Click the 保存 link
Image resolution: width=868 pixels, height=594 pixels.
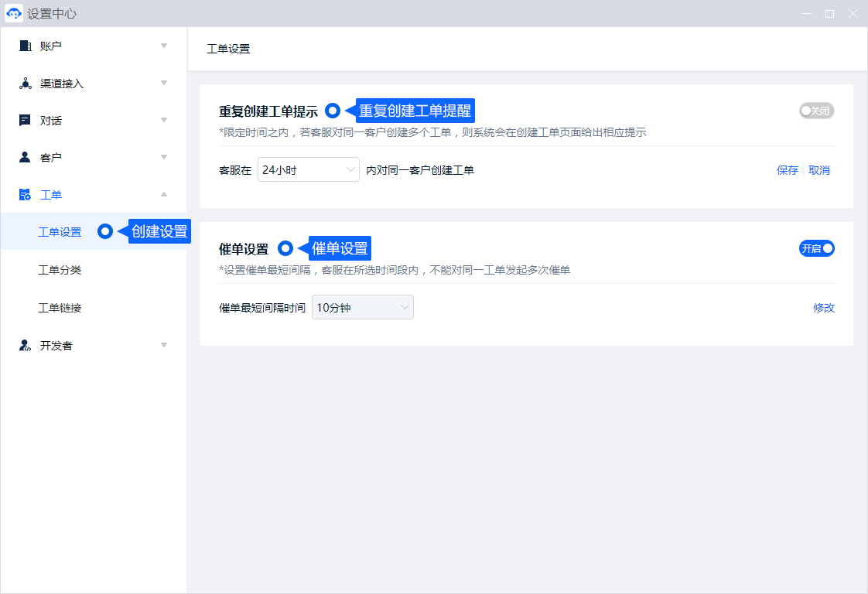pyautogui.click(x=787, y=170)
